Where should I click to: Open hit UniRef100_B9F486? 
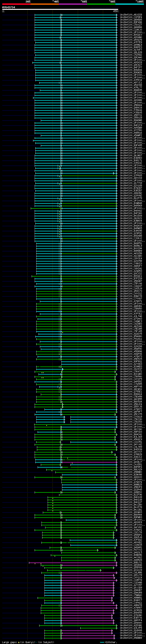tap(131, 22)
